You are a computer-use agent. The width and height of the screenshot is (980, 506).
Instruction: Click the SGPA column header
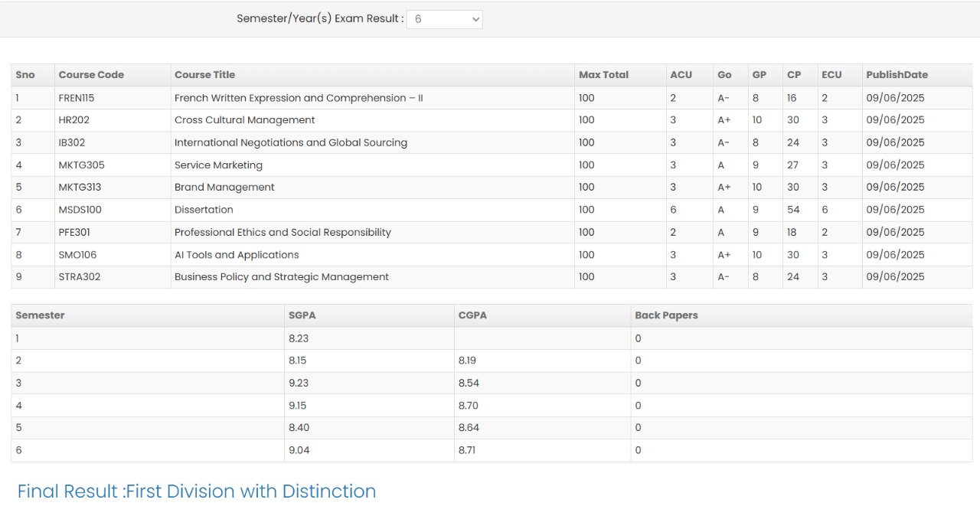click(x=301, y=315)
